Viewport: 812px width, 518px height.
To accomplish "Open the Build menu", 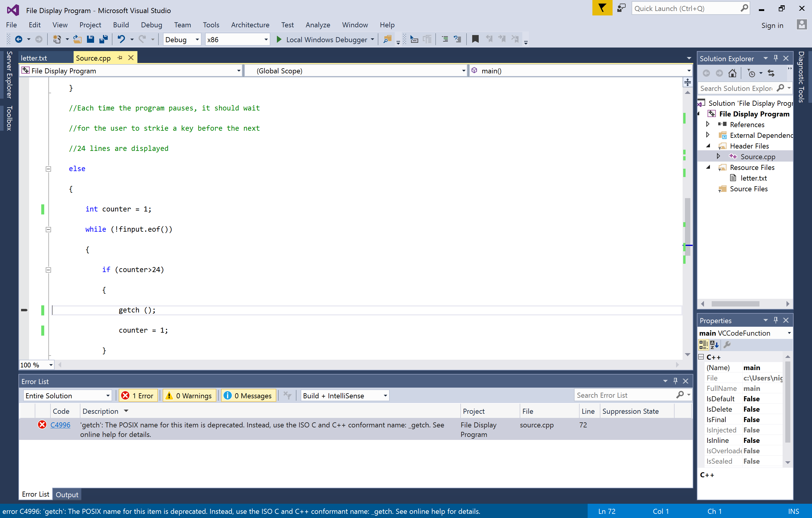I will [121, 25].
